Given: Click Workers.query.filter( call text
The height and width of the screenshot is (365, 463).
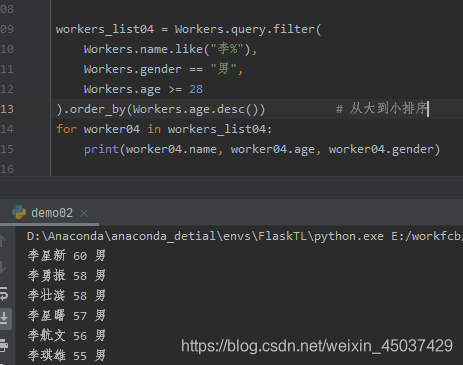Looking at the screenshot, I should [x=248, y=29].
